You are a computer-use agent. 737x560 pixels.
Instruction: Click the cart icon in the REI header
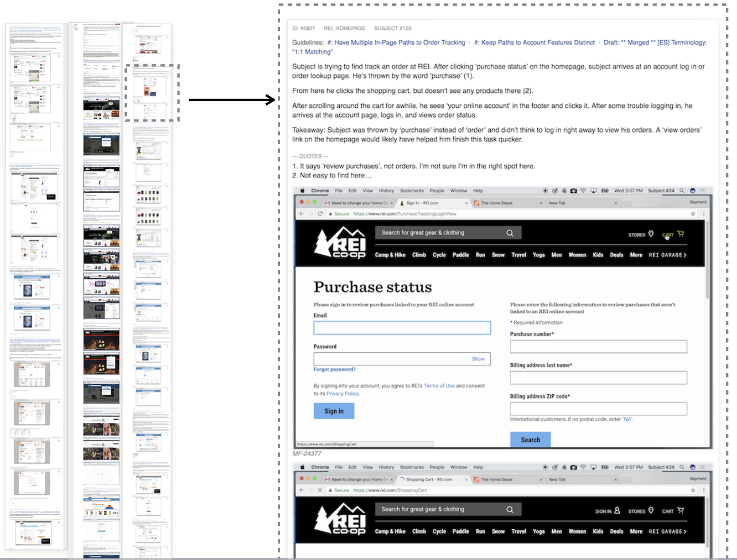tap(680, 234)
